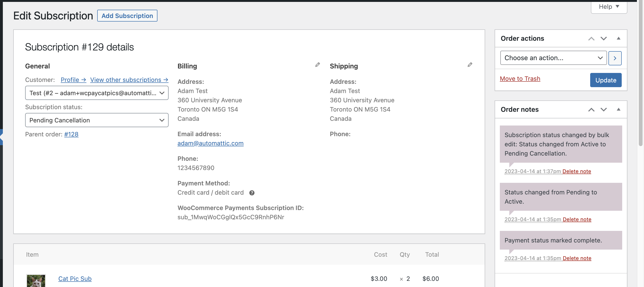Click the page vertical scrollbar
Image resolution: width=644 pixels, height=287 pixels.
[640, 72]
